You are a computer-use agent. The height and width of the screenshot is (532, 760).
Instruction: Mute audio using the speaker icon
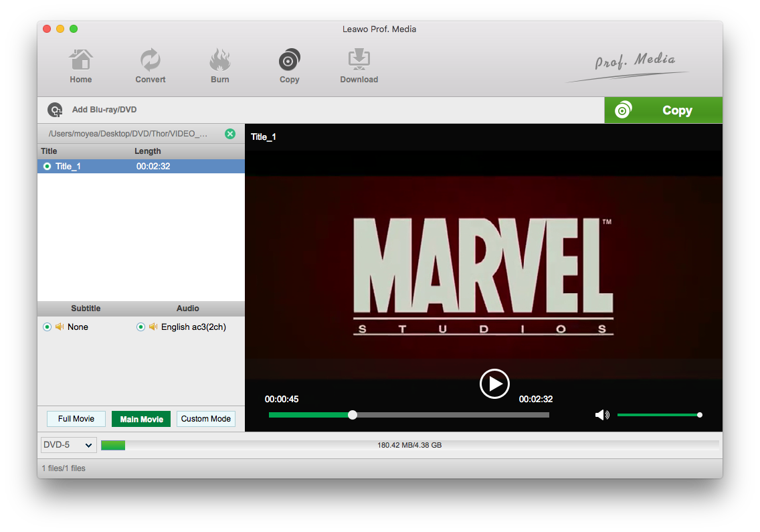coord(602,415)
